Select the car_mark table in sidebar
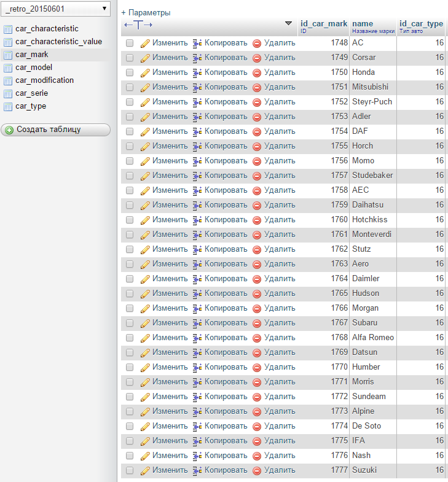Viewport: 448px width, 482px height. click(x=32, y=55)
